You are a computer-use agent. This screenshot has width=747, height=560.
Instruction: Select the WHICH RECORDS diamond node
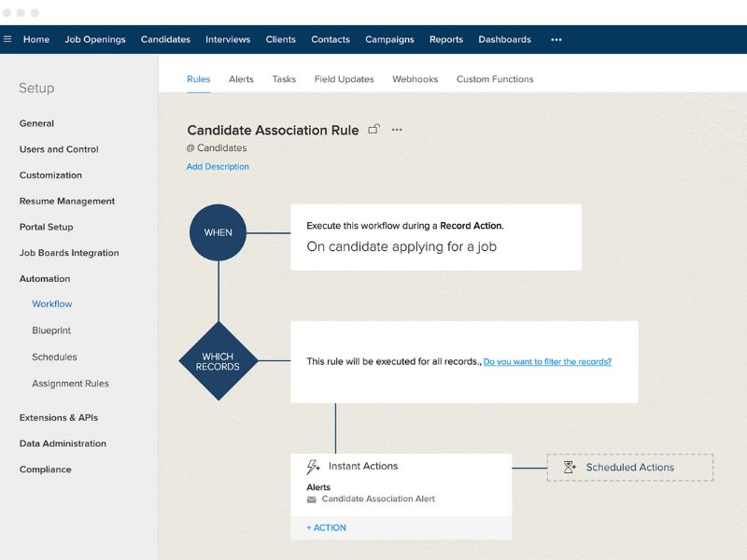click(218, 361)
